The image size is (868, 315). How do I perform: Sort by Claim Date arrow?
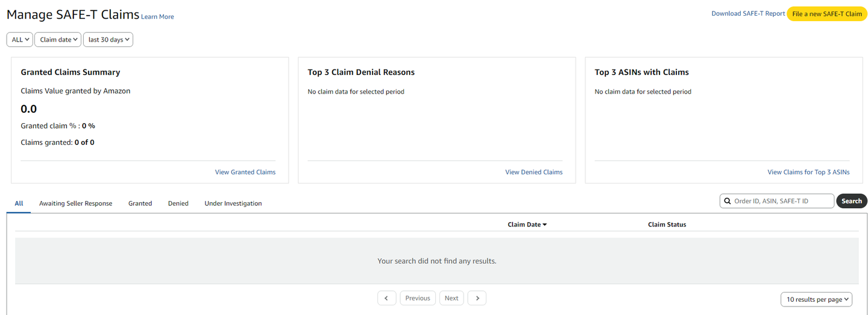[x=545, y=224]
